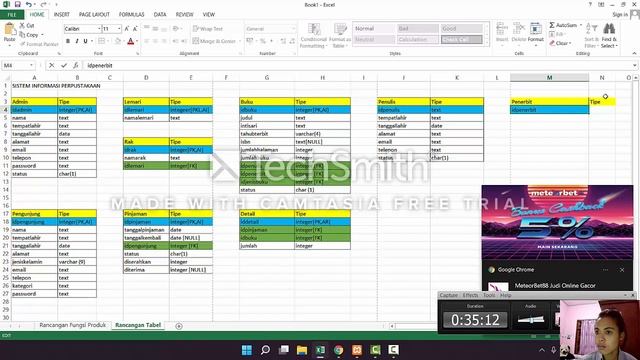The width and height of the screenshot is (640, 360).
Task: Adjust the Camtasia Audio level slider
Action: [531, 320]
